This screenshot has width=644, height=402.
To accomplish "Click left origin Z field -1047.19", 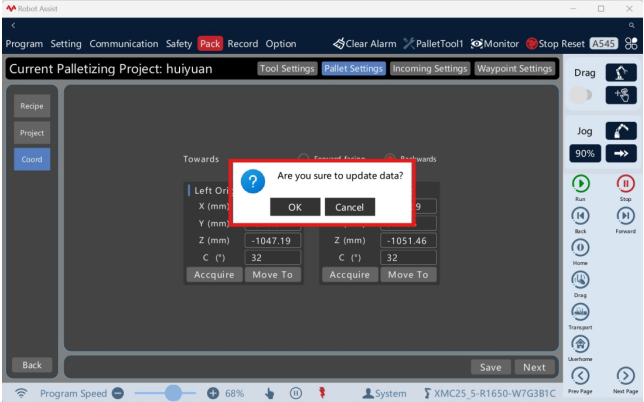I will click(273, 241).
